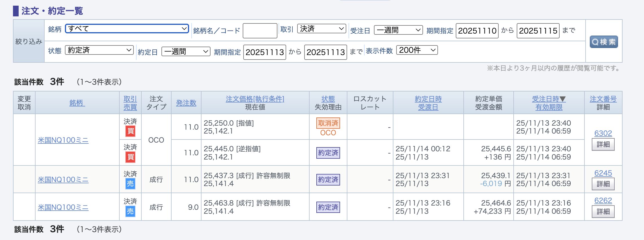The image size is (644, 240).
Task: Open the 銘柄 'すべて' dropdown
Action: (x=127, y=29)
